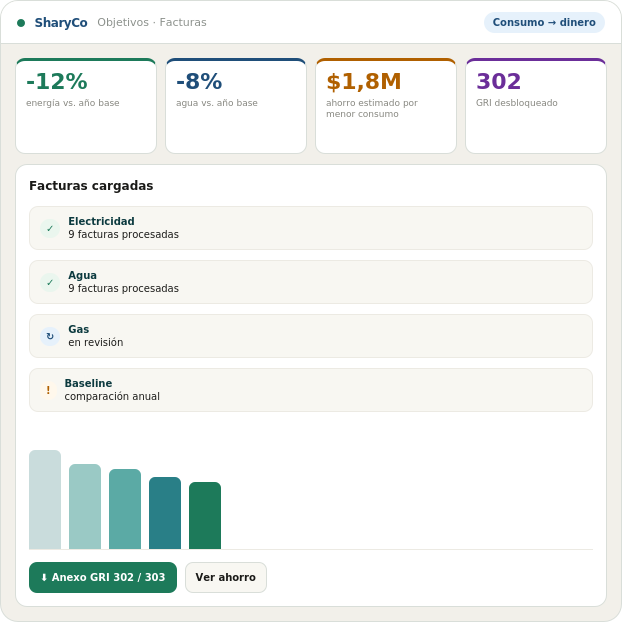Viewport: 622px width, 622px height.
Task: Select the SharyCo brand name
Action: [61, 23]
